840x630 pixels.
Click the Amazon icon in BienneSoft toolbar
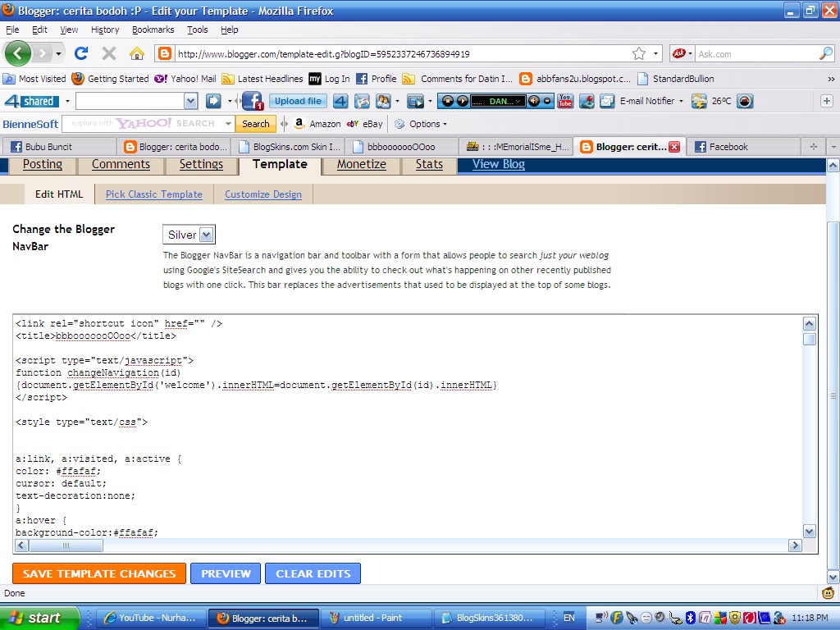[299, 124]
